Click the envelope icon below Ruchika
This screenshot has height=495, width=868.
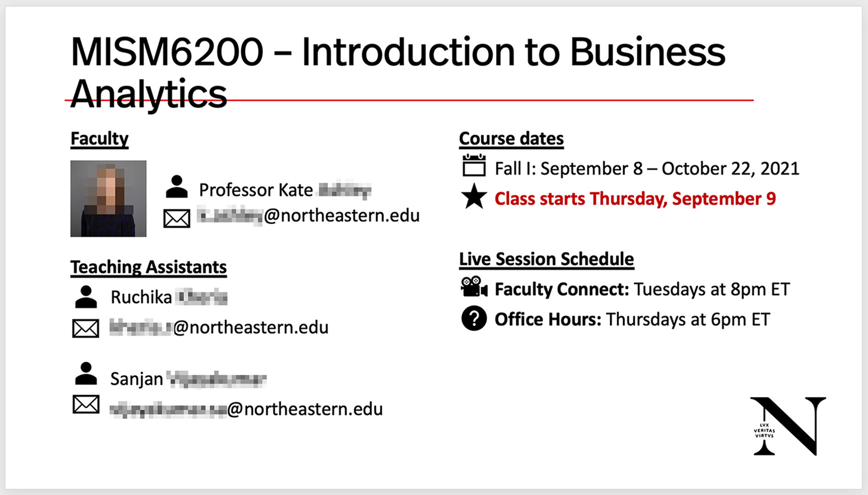click(86, 328)
